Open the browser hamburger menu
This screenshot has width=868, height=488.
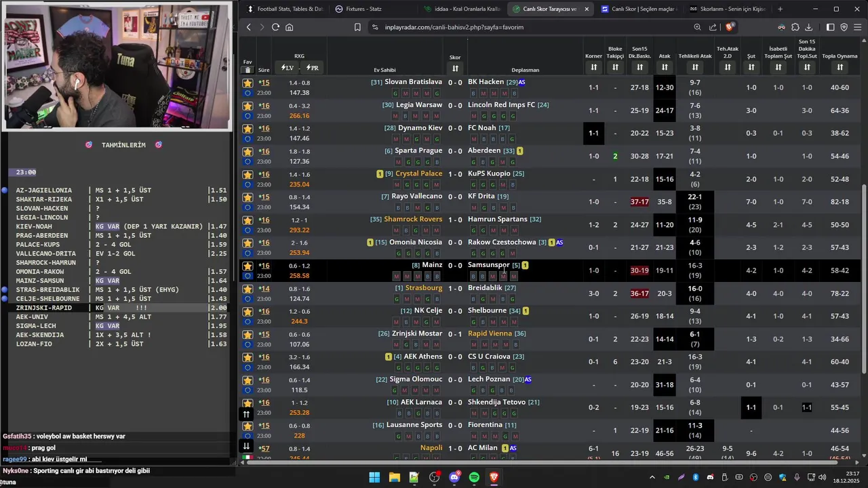858,27
